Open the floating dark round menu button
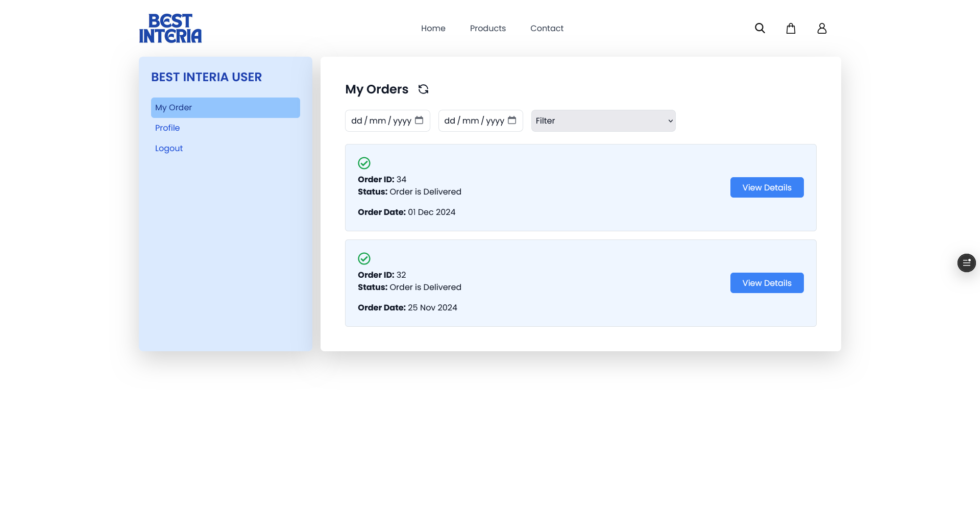980x507 pixels. pyautogui.click(x=966, y=263)
